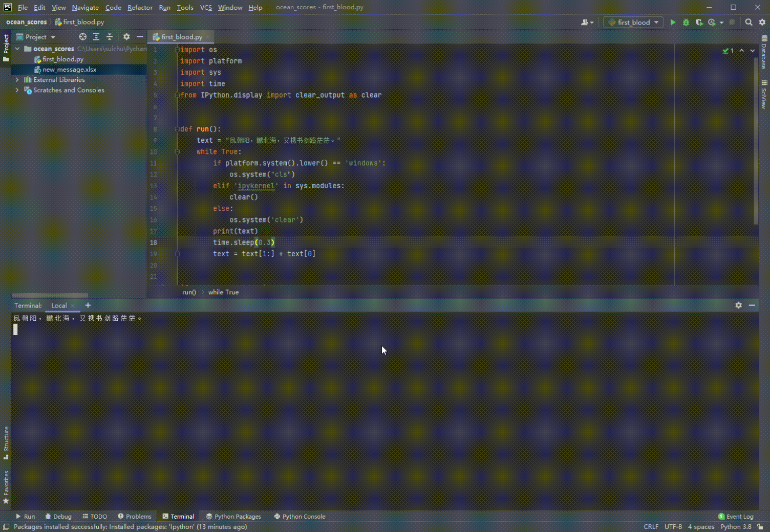This screenshot has height=532, width=770.
Task: Open the first_blood run configuration dropdown
Action: [x=633, y=22]
